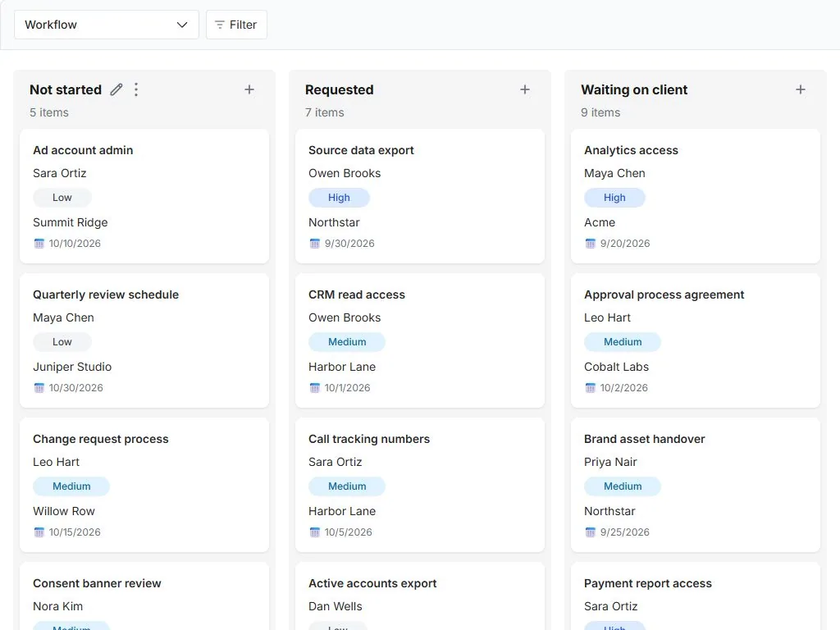Click the Not started column title
This screenshot has height=630, width=840.
click(x=66, y=89)
